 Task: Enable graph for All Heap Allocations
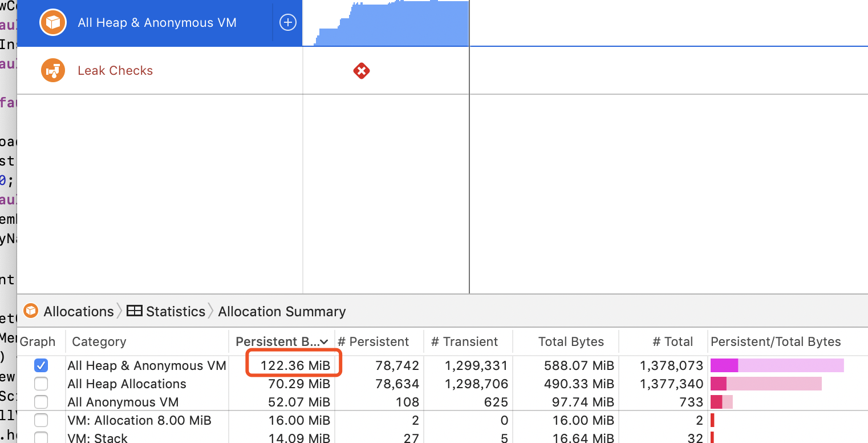(41, 384)
